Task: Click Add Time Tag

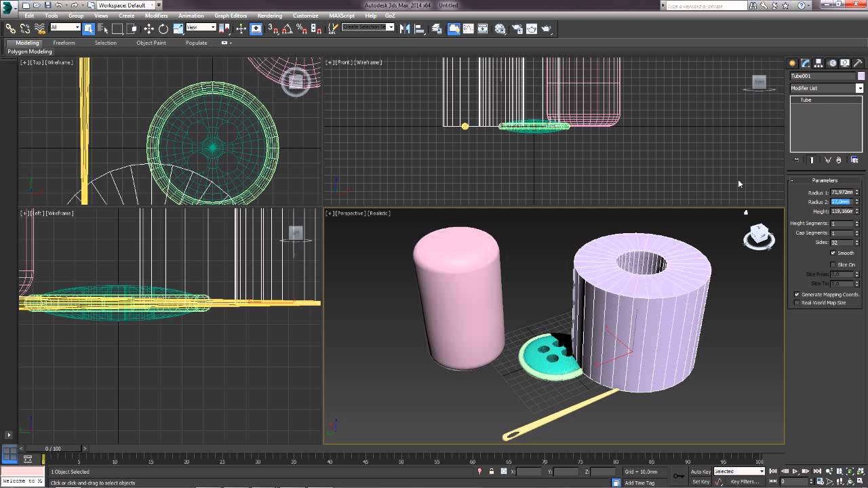Action: (x=639, y=483)
